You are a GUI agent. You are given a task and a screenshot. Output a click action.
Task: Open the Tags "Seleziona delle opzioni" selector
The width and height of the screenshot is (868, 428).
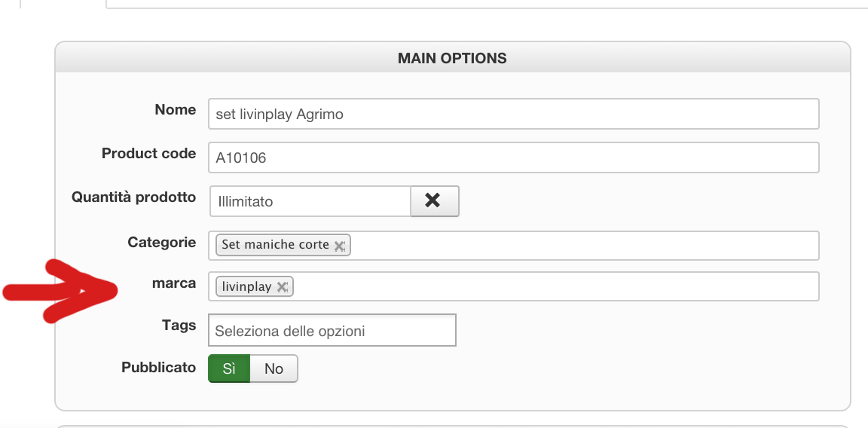pyautogui.click(x=332, y=330)
